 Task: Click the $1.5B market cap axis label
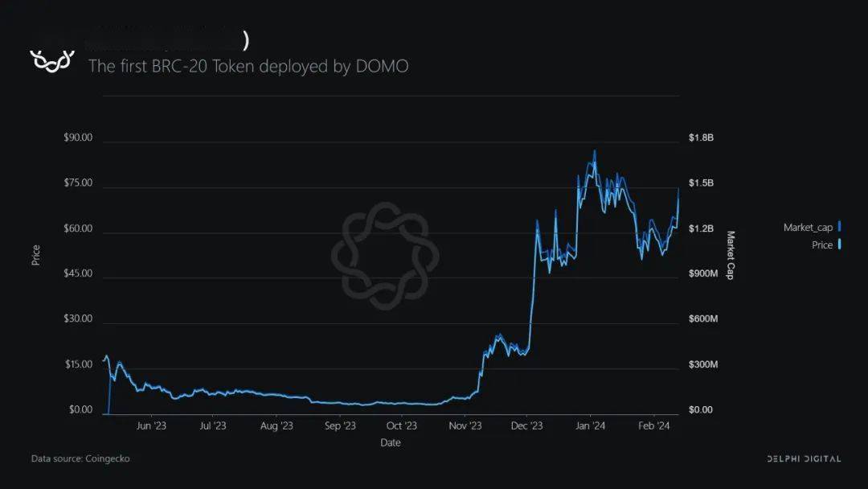[x=701, y=183]
